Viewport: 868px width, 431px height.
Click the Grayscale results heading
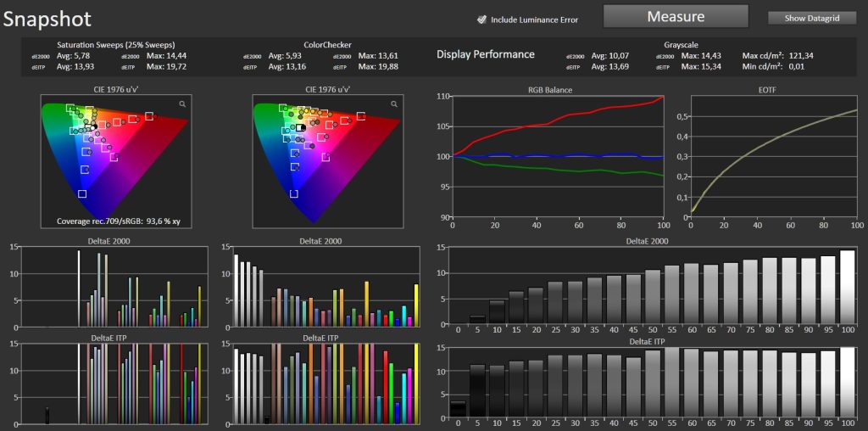pos(682,44)
